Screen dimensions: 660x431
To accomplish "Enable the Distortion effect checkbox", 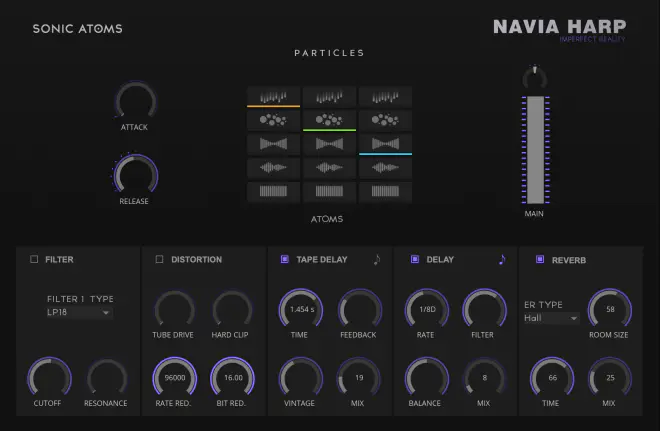I will [160, 259].
